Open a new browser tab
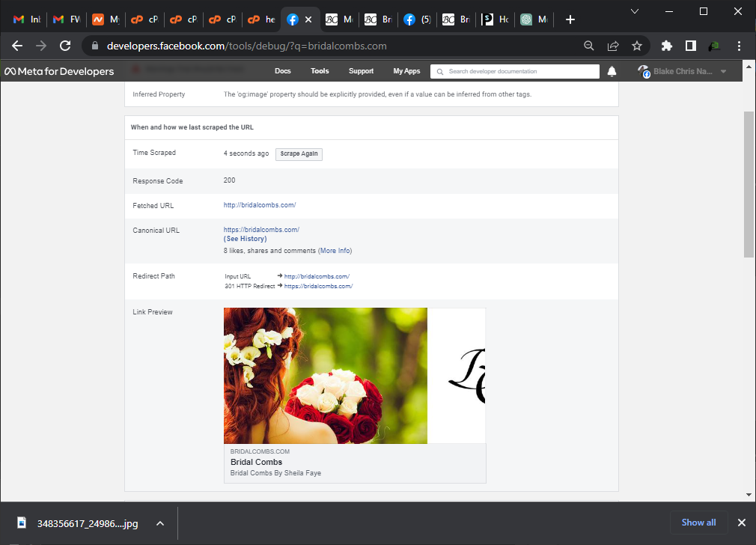The width and height of the screenshot is (756, 545). click(x=570, y=19)
